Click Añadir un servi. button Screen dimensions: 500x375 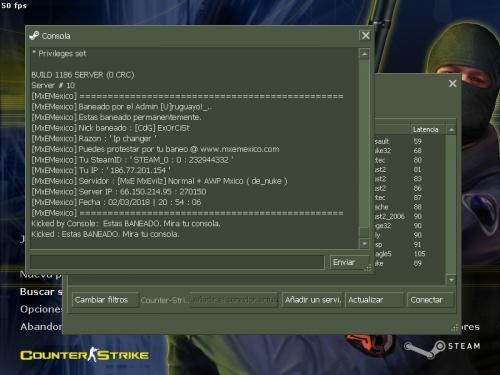point(312,300)
